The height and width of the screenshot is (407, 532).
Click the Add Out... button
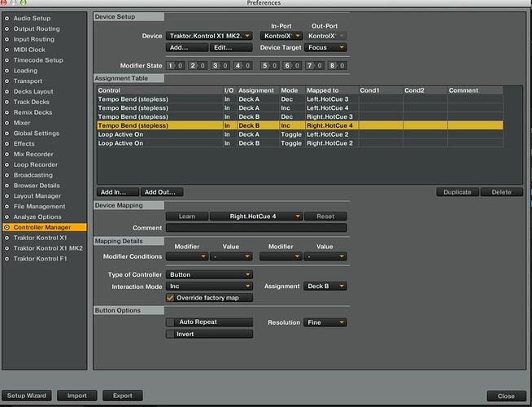click(162, 192)
